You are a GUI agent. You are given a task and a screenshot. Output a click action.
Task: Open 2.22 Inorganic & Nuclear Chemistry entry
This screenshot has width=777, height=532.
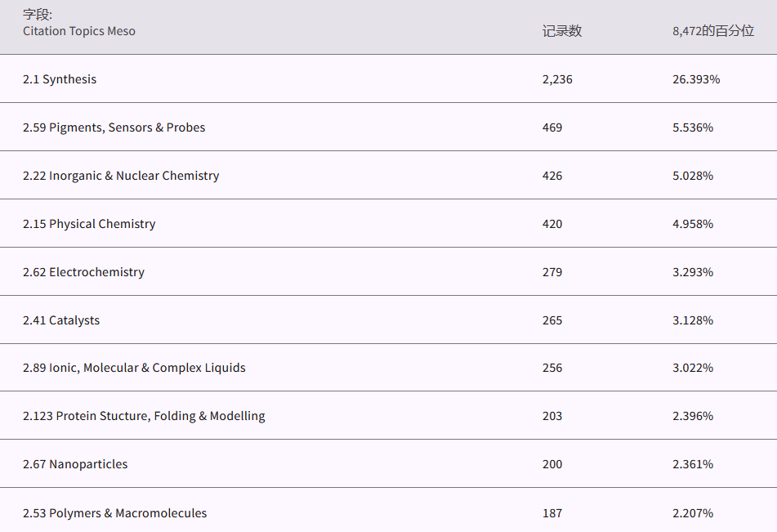click(121, 176)
